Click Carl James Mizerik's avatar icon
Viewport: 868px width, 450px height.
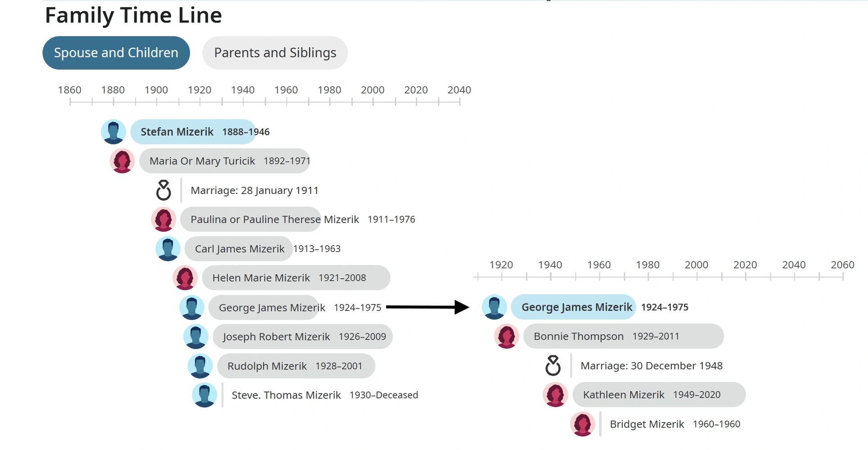pyautogui.click(x=168, y=249)
